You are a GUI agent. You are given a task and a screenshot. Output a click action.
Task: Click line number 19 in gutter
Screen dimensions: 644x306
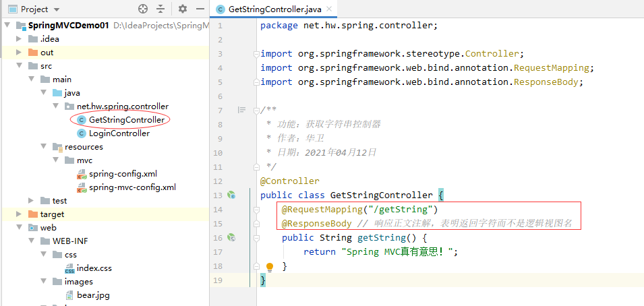click(218, 280)
